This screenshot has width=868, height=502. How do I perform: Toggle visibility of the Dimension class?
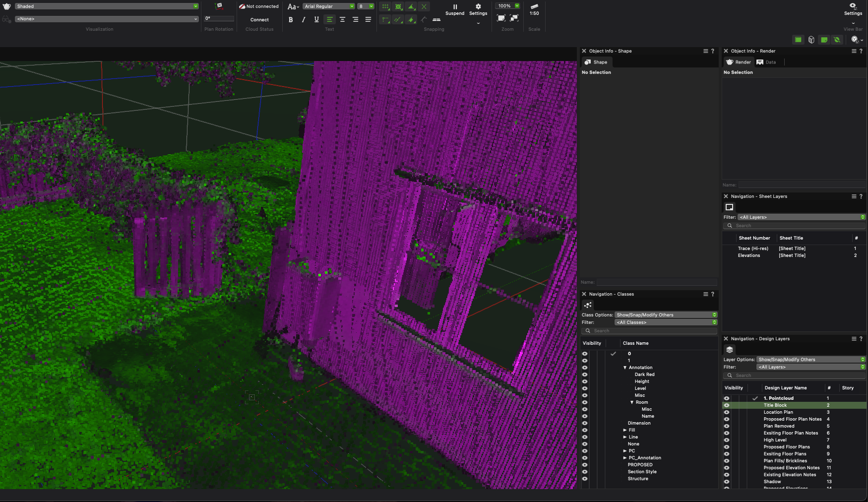585,423
